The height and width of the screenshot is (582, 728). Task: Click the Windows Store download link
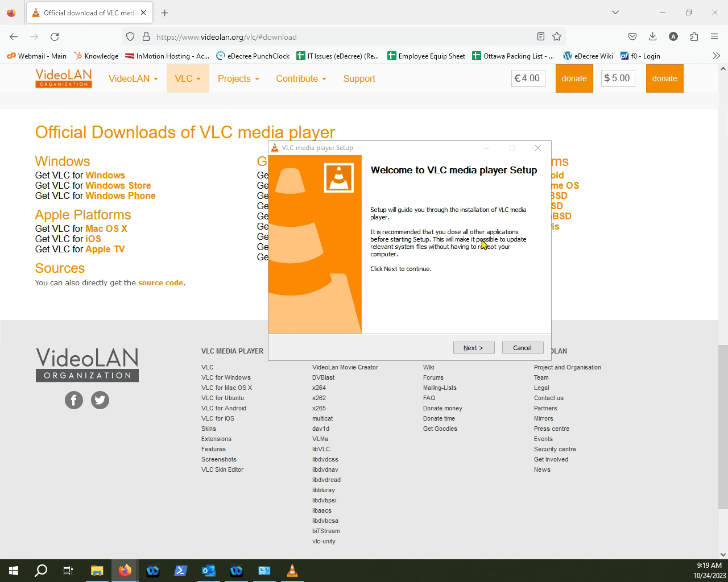click(118, 185)
